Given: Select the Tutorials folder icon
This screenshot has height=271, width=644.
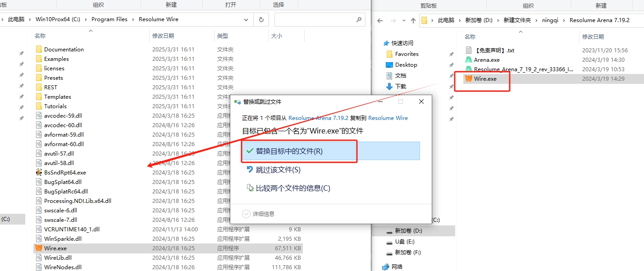Looking at the screenshot, I should tap(39, 106).
